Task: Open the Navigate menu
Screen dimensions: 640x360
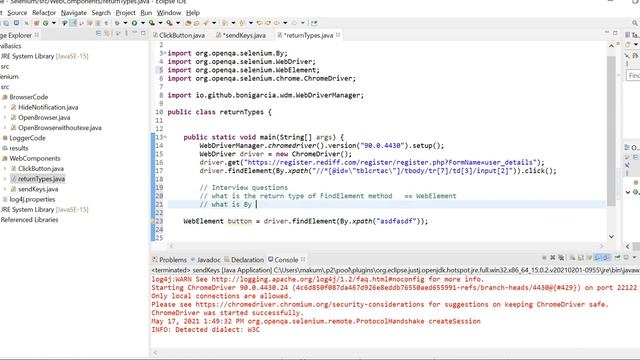Action: [x=74, y=13]
